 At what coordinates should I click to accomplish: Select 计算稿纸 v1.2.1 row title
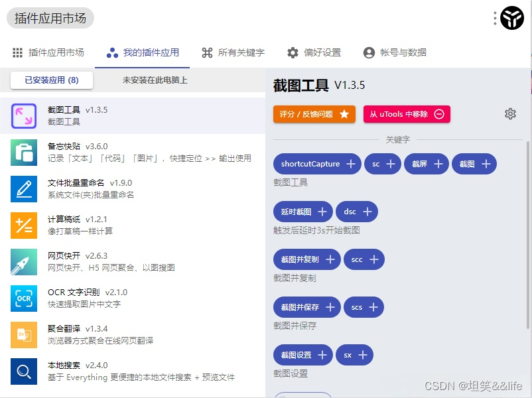tap(78, 219)
